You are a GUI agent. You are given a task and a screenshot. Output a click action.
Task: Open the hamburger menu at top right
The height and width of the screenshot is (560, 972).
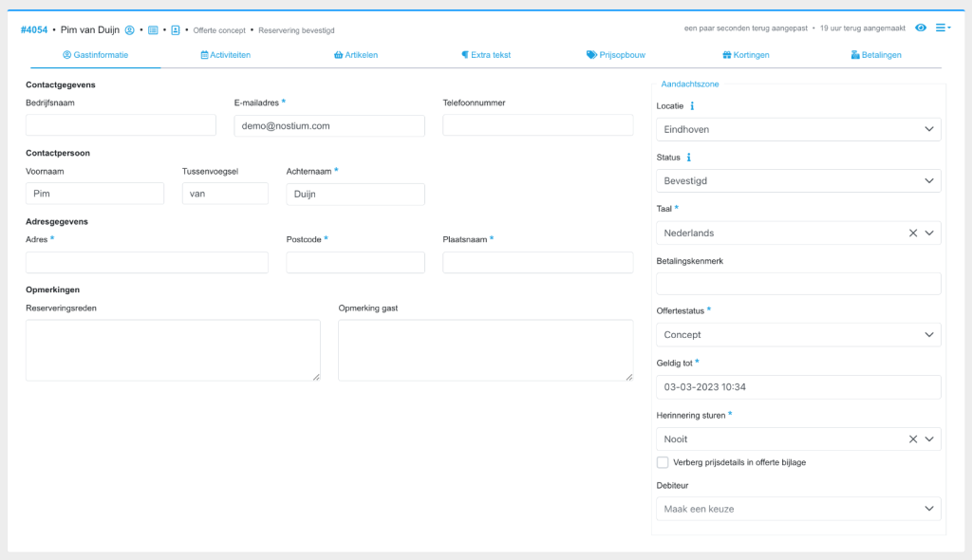(x=943, y=28)
